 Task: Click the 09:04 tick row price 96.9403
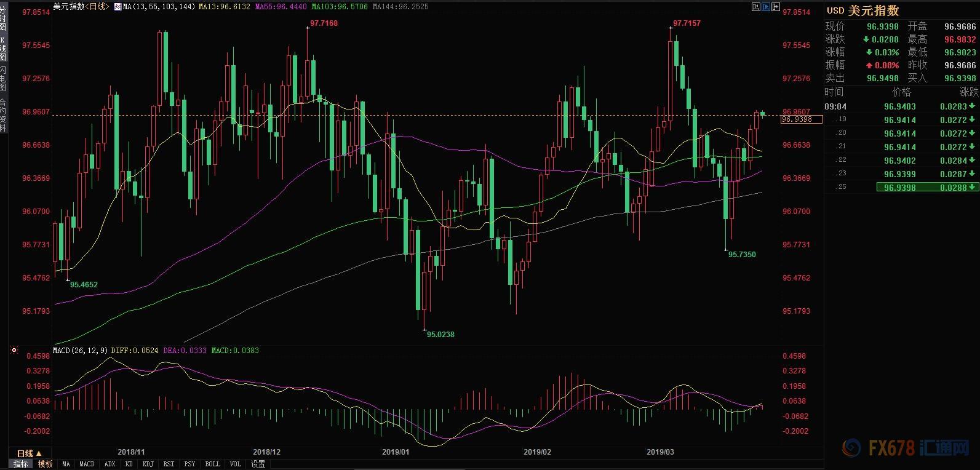tap(900, 106)
